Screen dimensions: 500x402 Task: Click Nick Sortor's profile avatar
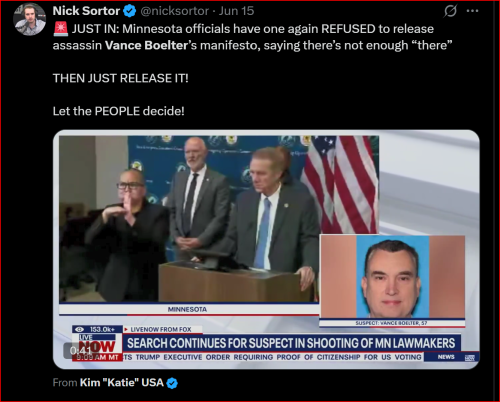tap(29, 19)
